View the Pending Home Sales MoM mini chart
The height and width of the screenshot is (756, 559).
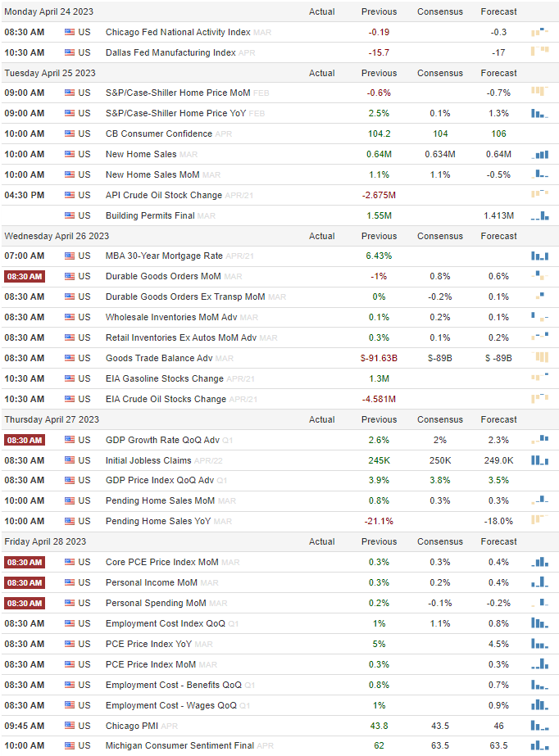click(x=539, y=500)
